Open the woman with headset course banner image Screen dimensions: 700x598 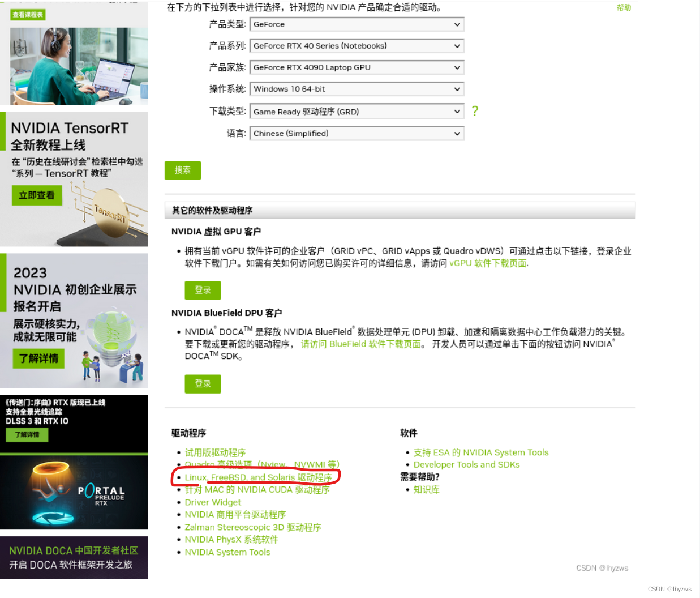click(x=79, y=66)
